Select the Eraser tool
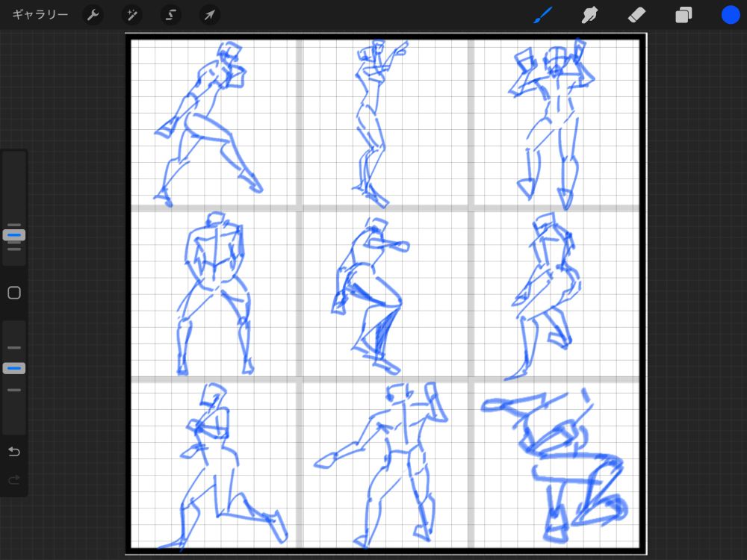The height and width of the screenshot is (560, 747). pos(636,15)
